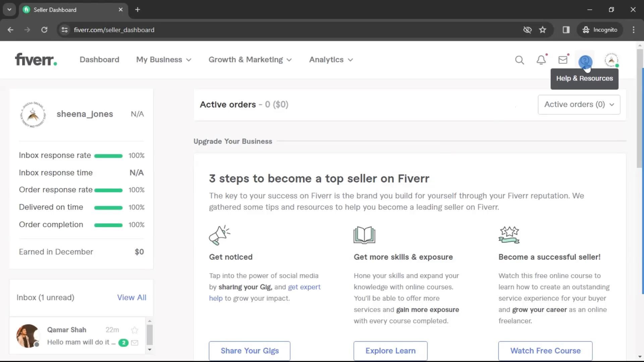Viewport: 644px width, 362px height.
Task: Open Qamar Shah's message thumbnail
Action: pyautogui.click(x=28, y=336)
